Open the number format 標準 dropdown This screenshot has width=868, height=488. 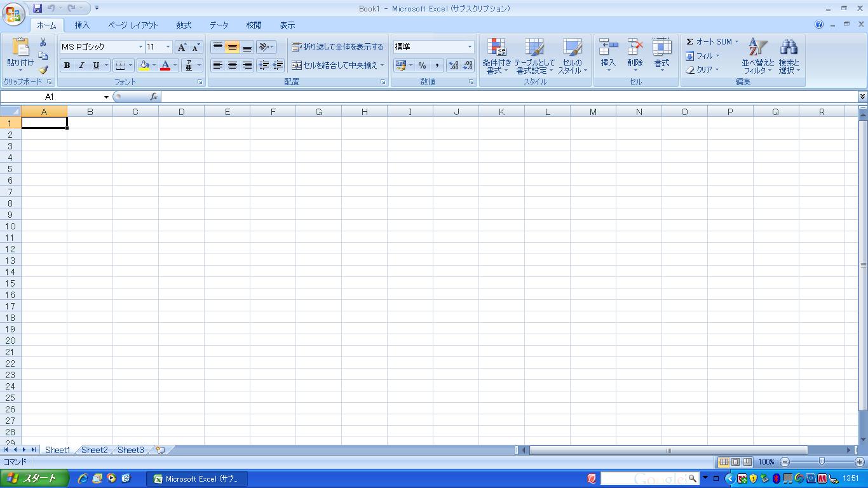pyautogui.click(x=470, y=47)
